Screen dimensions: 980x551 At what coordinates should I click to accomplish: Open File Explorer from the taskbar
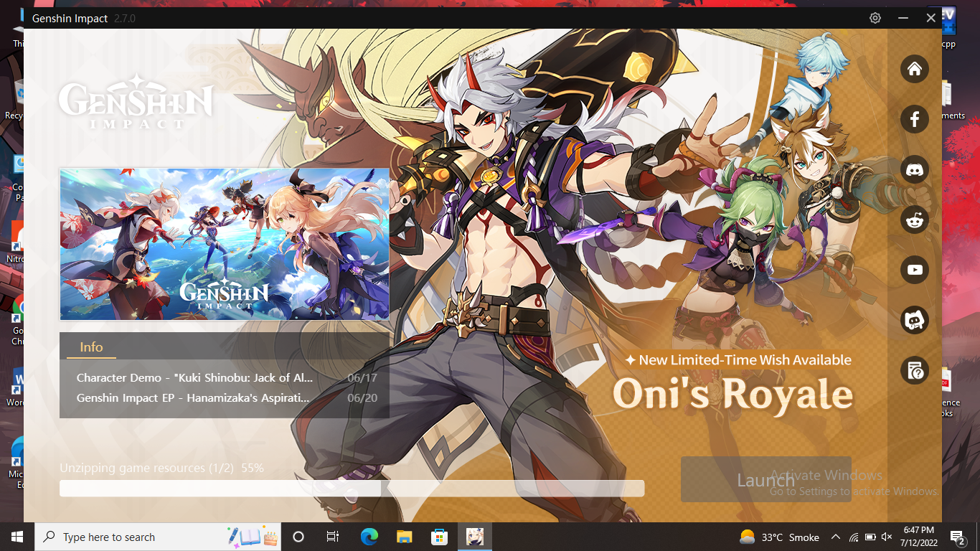click(405, 537)
